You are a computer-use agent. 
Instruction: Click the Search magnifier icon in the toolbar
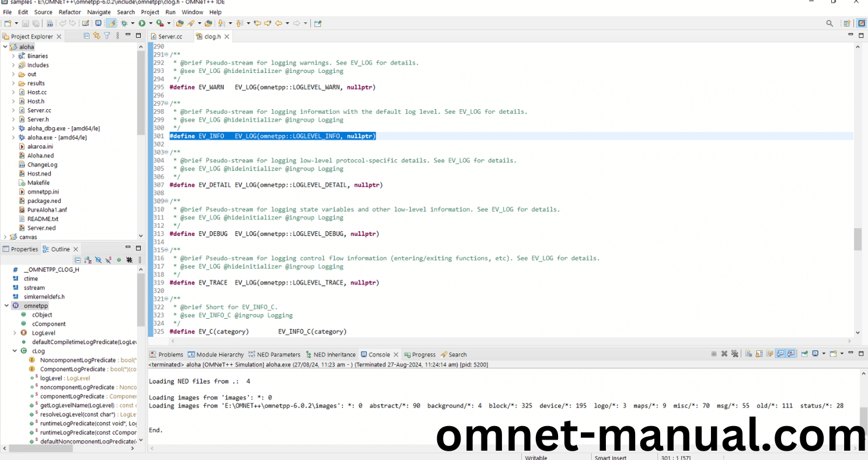[829, 23]
